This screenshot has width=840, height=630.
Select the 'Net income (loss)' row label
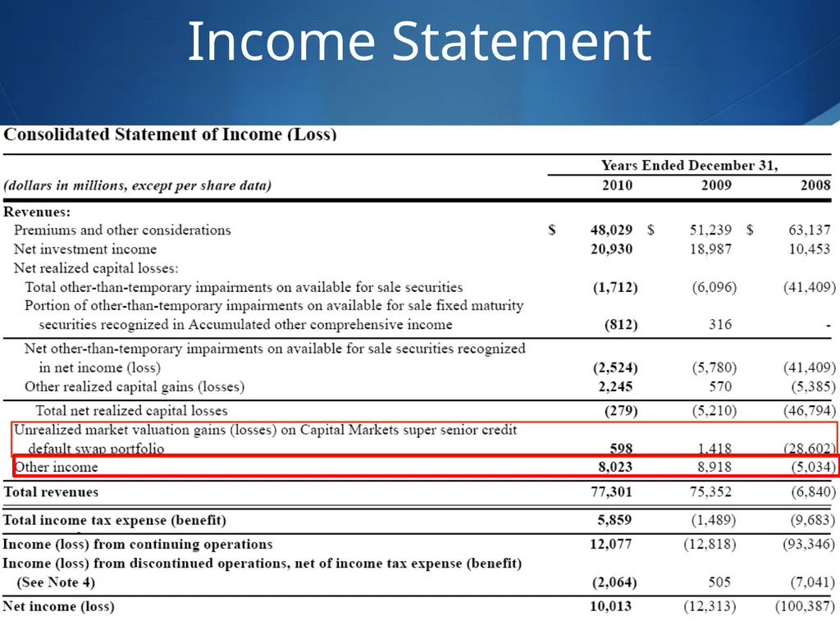coord(58,606)
